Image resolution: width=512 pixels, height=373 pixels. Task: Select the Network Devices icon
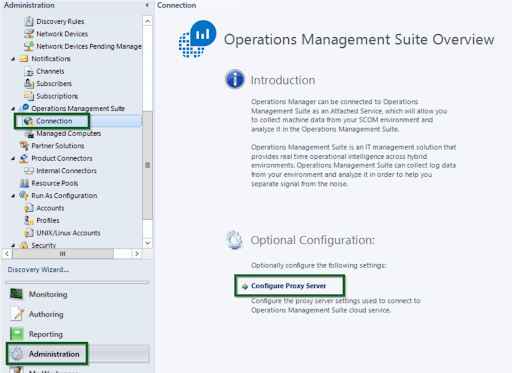coord(29,34)
